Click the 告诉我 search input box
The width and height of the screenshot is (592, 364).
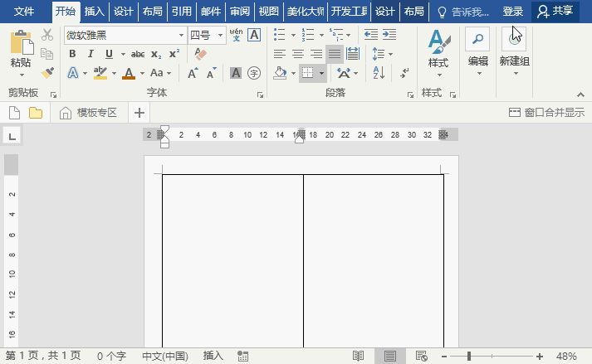(x=469, y=12)
